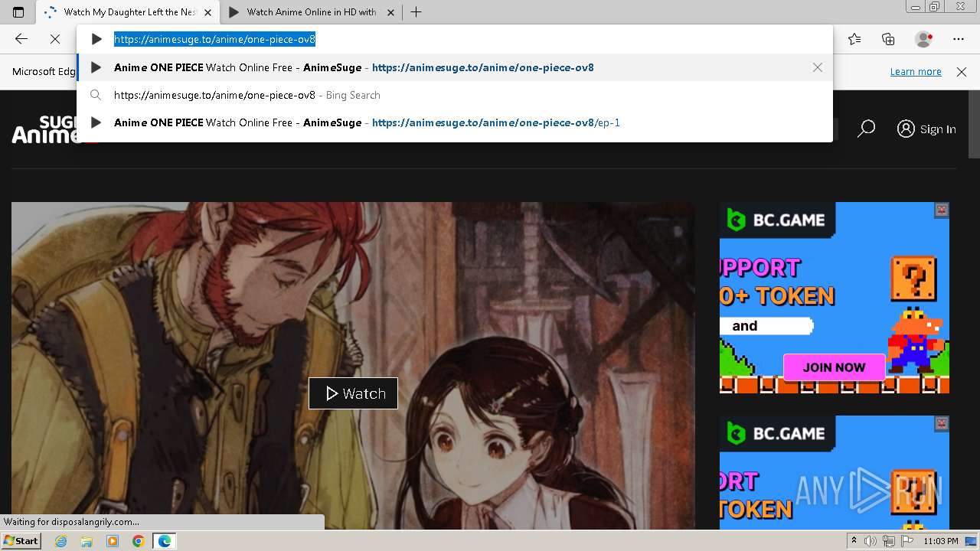The height and width of the screenshot is (551, 980).
Task: Open the featured anime banner image
Action: (353, 366)
